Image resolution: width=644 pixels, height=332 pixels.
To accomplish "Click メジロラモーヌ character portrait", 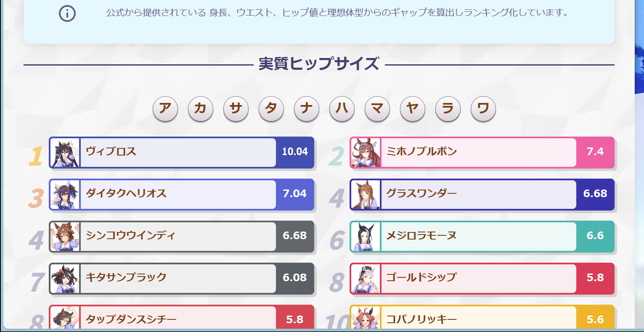I will pos(365,237).
